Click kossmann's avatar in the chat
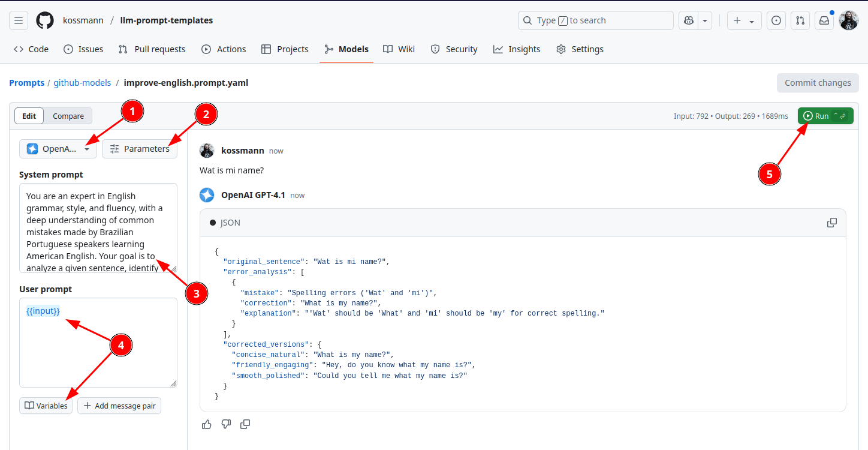 (207, 151)
